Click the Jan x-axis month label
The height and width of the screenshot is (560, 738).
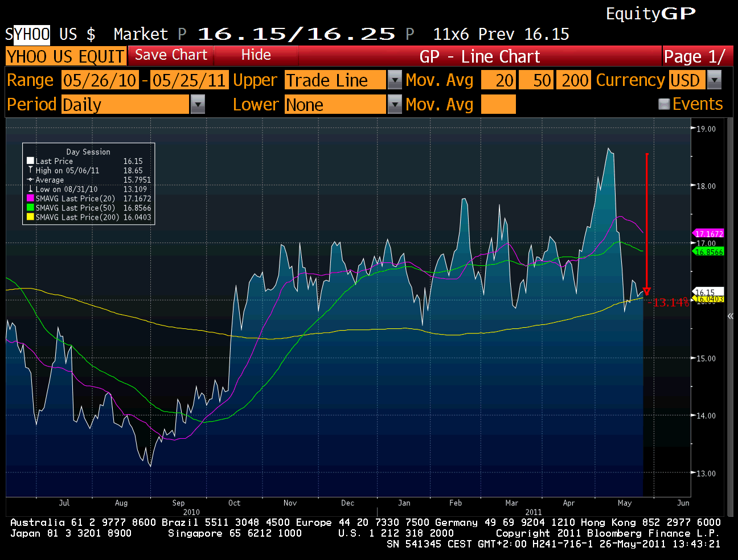(x=404, y=503)
